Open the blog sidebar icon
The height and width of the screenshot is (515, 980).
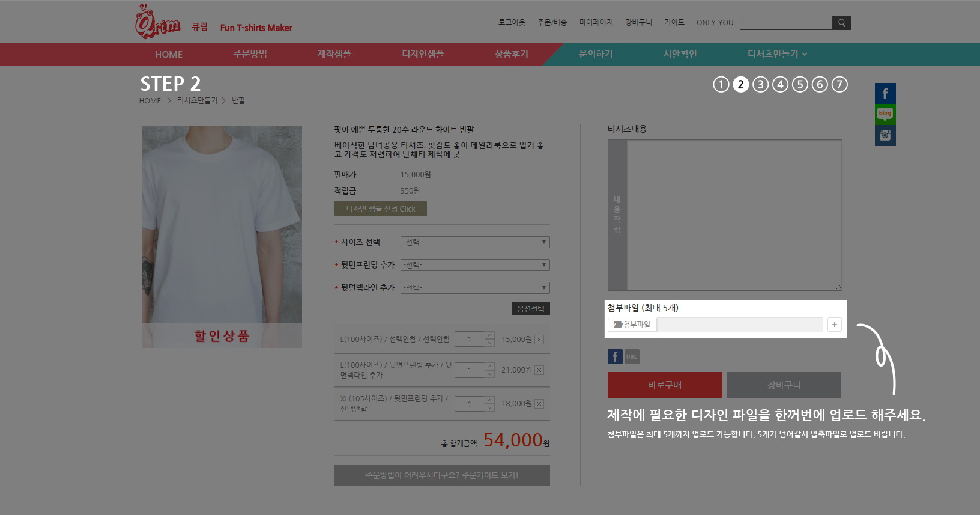(x=885, y=114)
